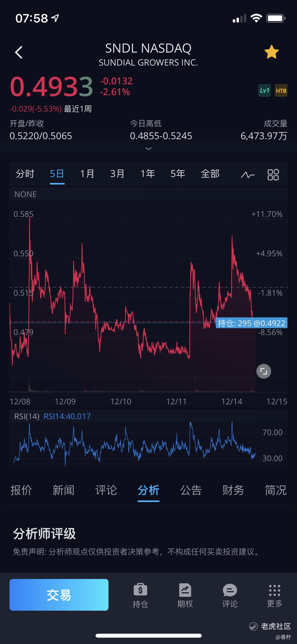Screen dimensions: 297x644
Task: Select the 1年 chart range
Action: point(148,174)
